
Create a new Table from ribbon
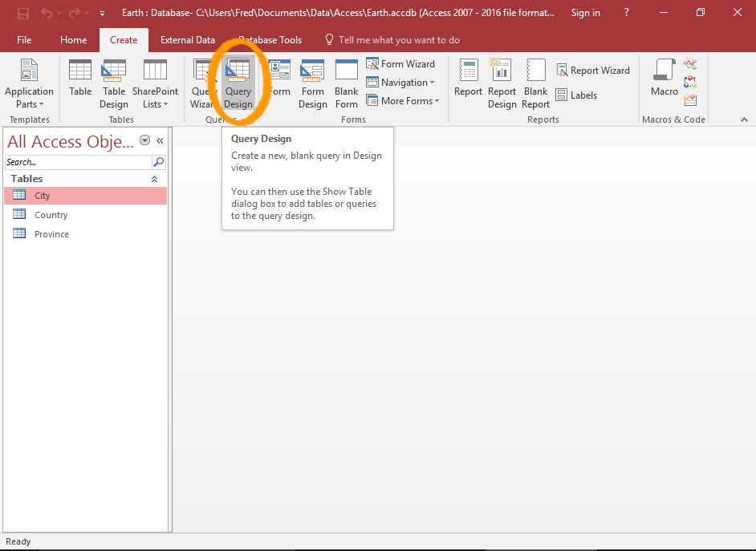tap(80, 79)
